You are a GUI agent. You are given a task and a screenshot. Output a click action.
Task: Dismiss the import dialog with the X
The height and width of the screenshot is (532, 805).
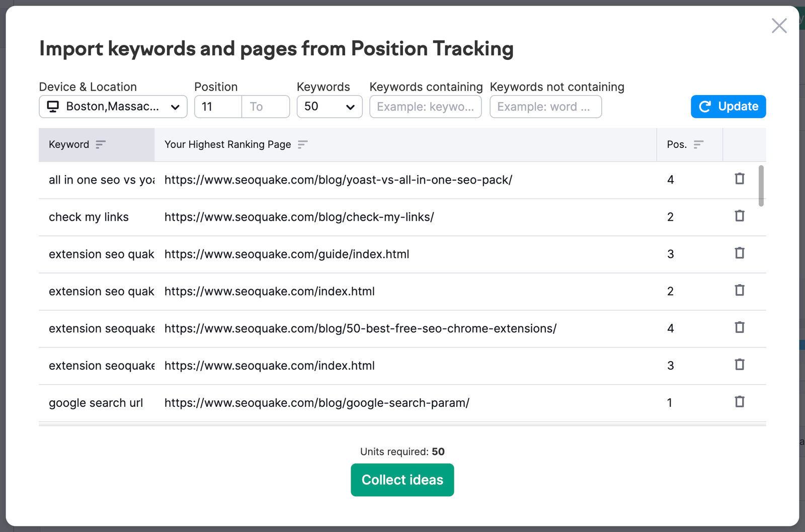point(779,25)
